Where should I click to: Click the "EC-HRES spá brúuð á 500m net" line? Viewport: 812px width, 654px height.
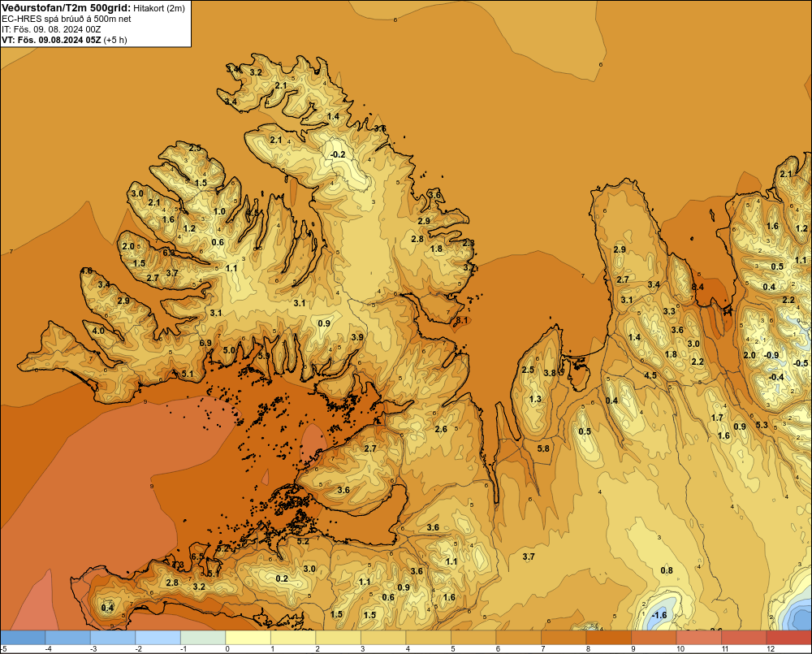click(66, 19)
